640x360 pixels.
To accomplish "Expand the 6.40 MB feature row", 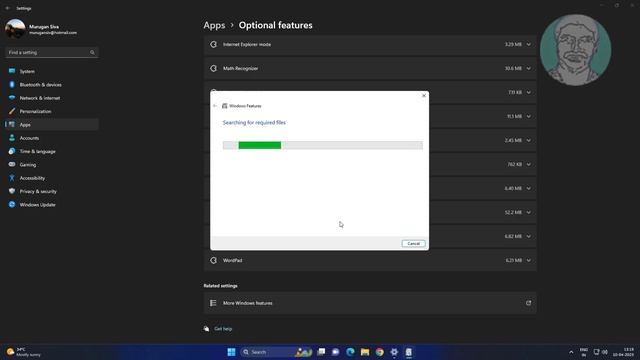I will (529, 189).
